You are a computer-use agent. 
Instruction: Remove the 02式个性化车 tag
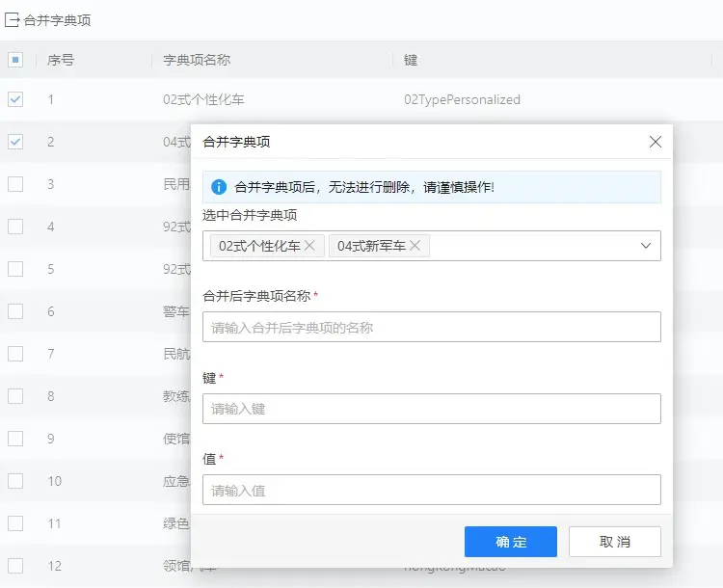click(309, 246)
